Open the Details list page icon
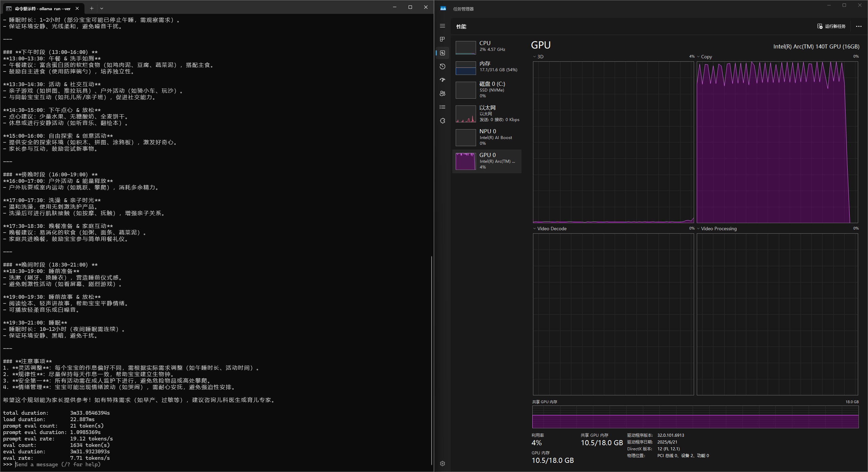 point(442,107)
